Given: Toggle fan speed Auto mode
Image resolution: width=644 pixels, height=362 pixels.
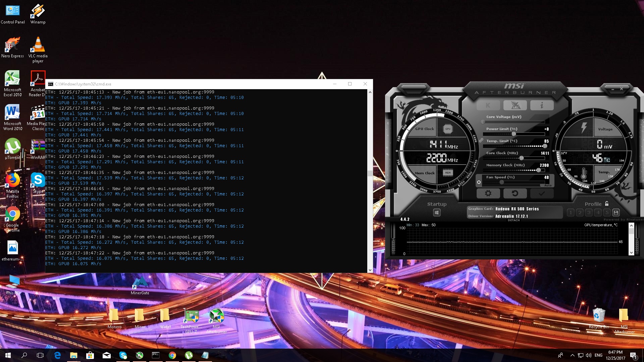Looking at the screenshot, I should click(548, 185).
